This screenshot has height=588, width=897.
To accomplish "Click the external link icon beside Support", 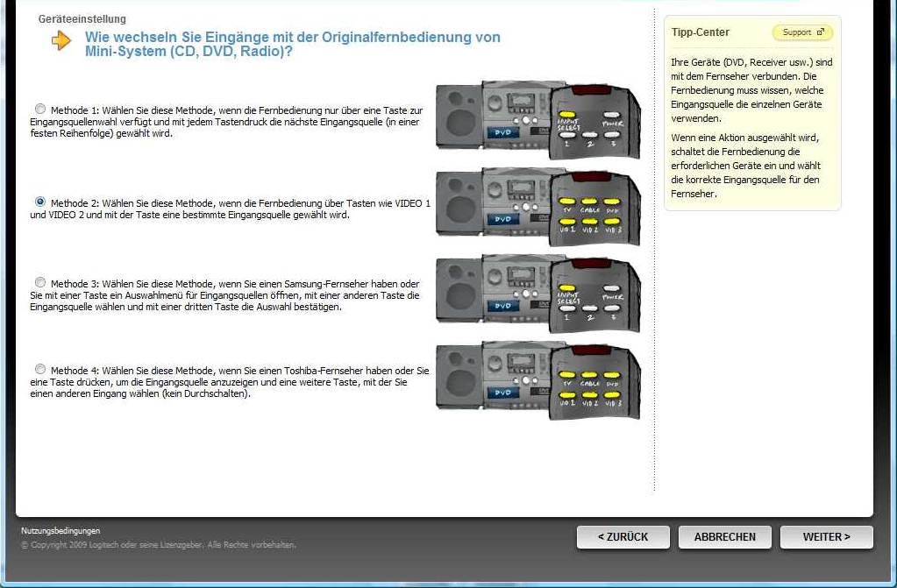I will coord(821,32).
